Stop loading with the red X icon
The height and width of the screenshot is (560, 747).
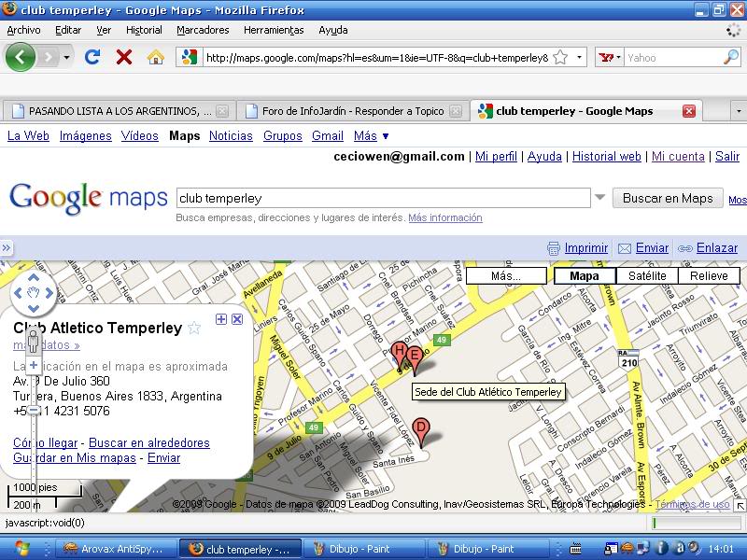124,57
